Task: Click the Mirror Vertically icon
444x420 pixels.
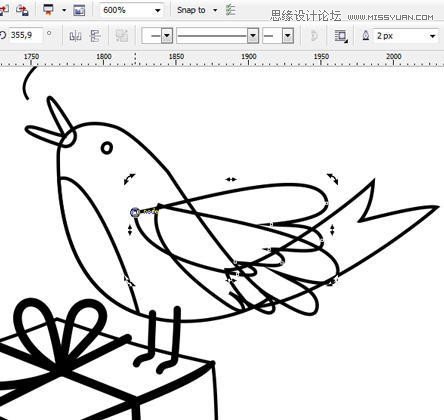Action: (96, 36)
